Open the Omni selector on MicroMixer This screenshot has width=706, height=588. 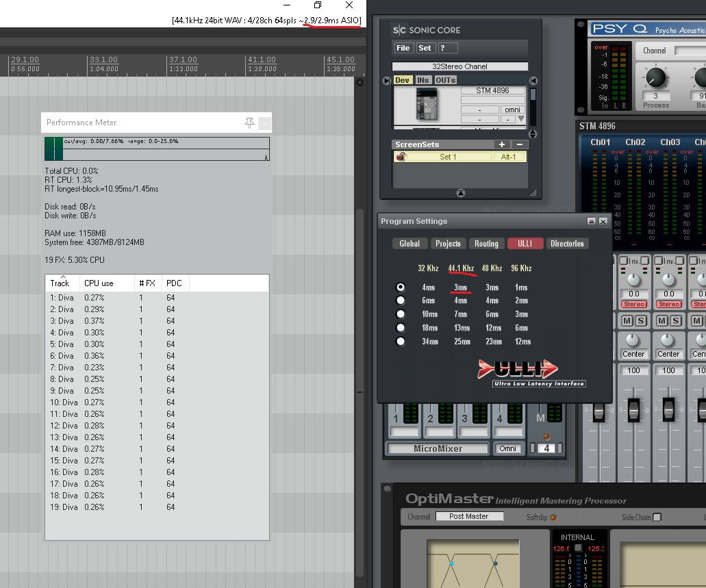click(x=507, y=448)
